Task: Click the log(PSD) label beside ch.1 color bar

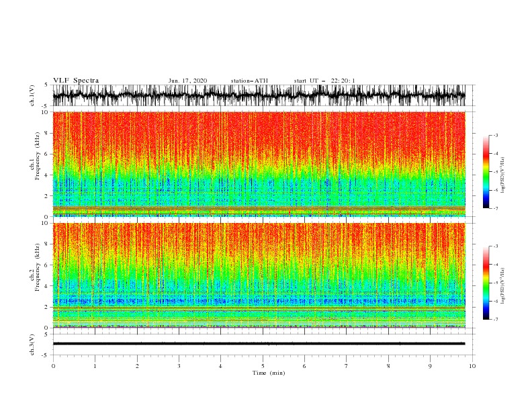Action: pos(503,175)
